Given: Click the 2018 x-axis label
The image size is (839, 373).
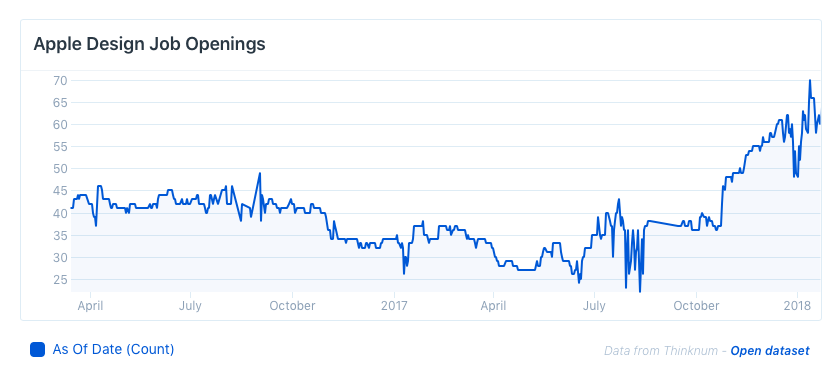Looking at the screenshot, I should [x=798, y=306].
